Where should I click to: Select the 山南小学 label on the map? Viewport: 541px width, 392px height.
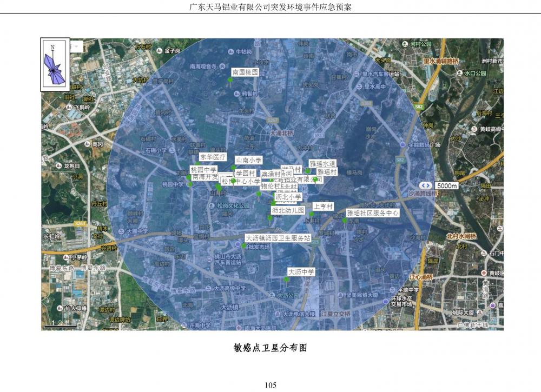(x=248, y=160)
